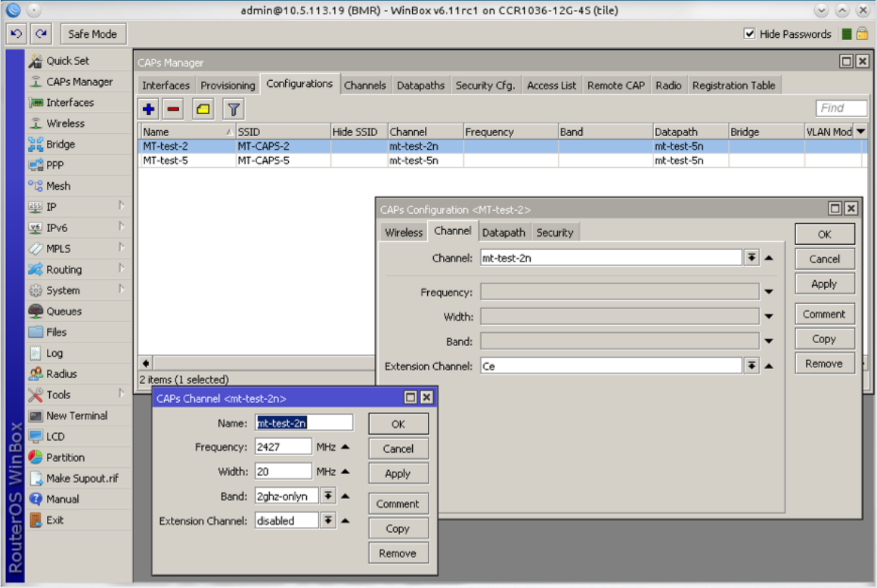Open Wireless in the sidebar
The width and height of the screenshot is (877, 588).
point(66,123)
